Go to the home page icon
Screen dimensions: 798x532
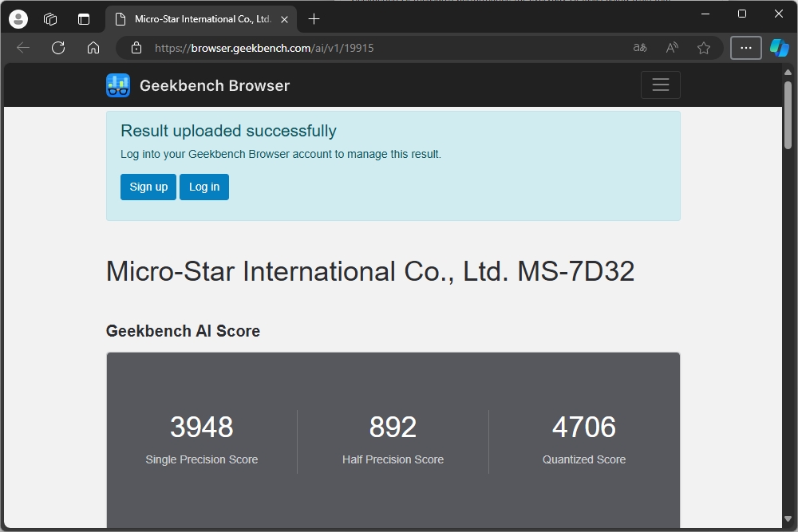(93, 48)
